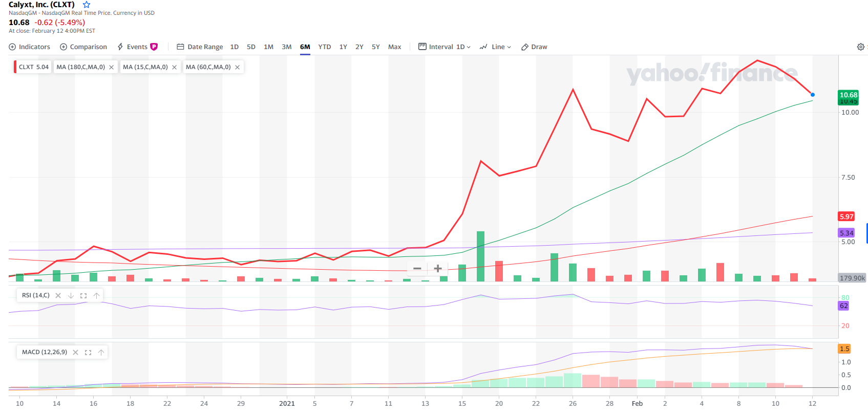Click the calendar icon for Date Range

click(x=180, y=47)
